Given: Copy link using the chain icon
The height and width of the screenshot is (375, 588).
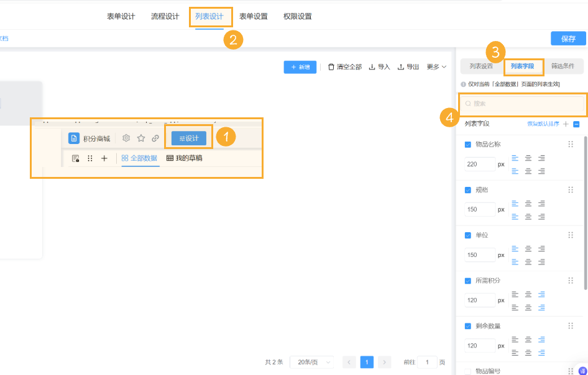Looking at the screenshot, I should click(x=155, y=138).
